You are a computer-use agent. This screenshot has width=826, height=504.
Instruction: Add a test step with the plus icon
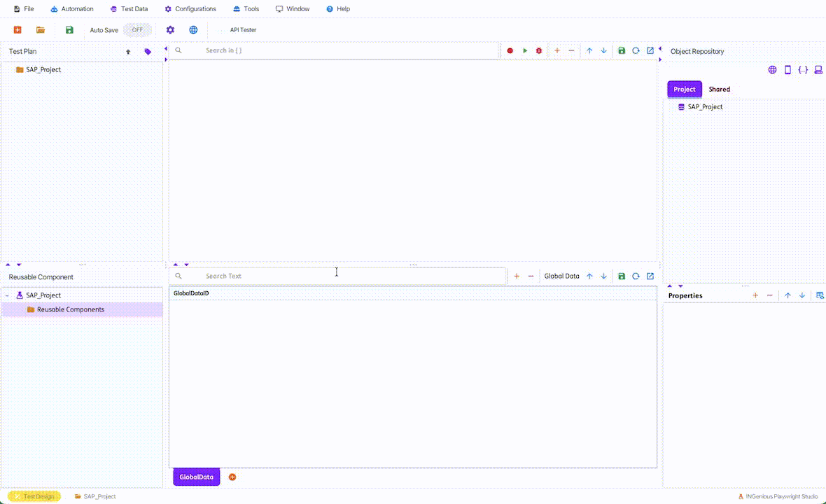556,50
